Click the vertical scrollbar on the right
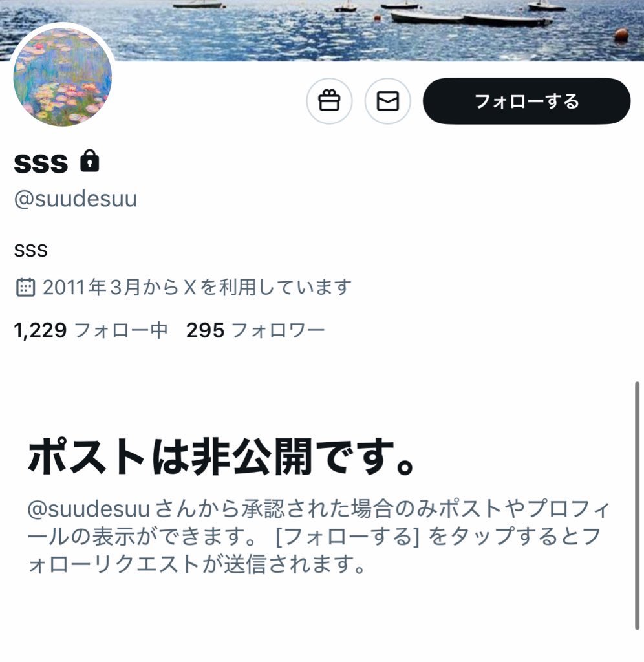This screenshot has width=644, height=662. click(x=638, y=506)
